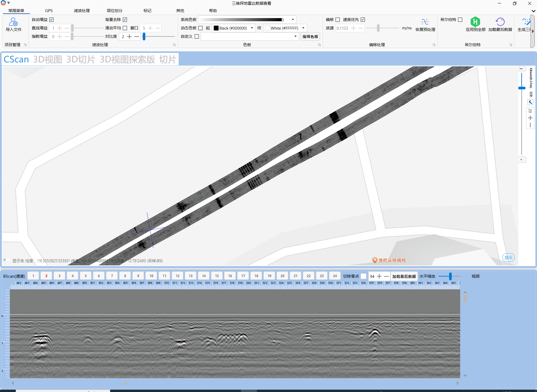Click the horizontal zoom (水平缩放) slider
The height and width of the screenshot is (392, 537).
[x=450, y=276]
